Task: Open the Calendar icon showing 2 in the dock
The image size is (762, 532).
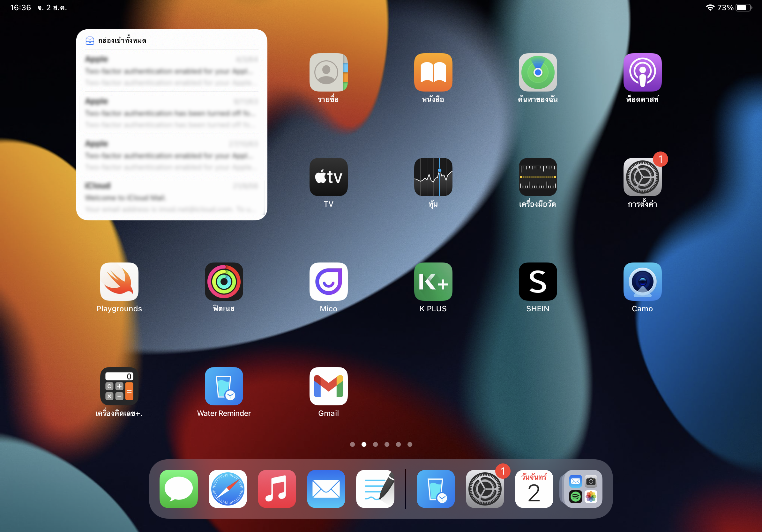Action: tap(534, 489)
